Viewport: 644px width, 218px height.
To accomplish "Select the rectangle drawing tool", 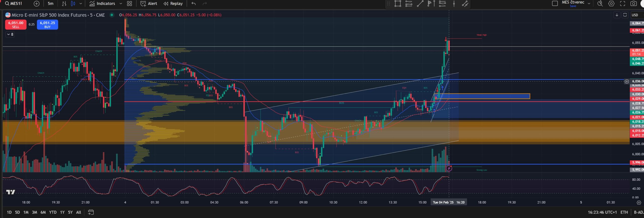I will pyautogui.click(x=398, y=4).
